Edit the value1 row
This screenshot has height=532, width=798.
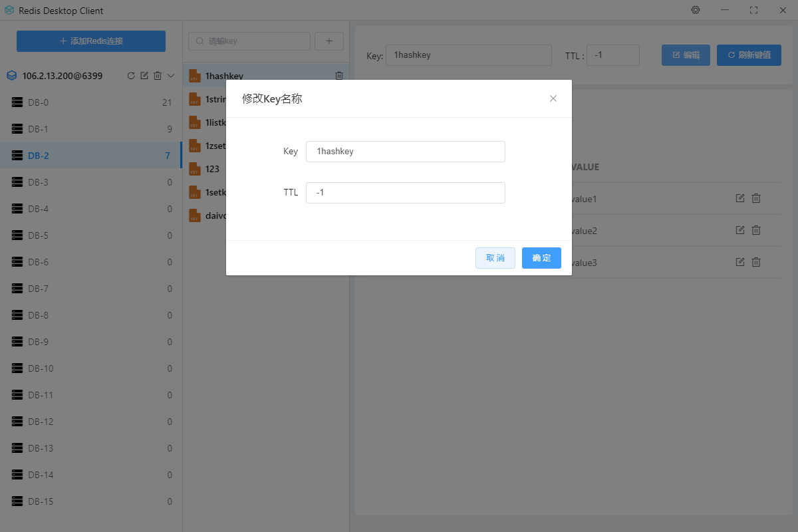coord(740,198)
